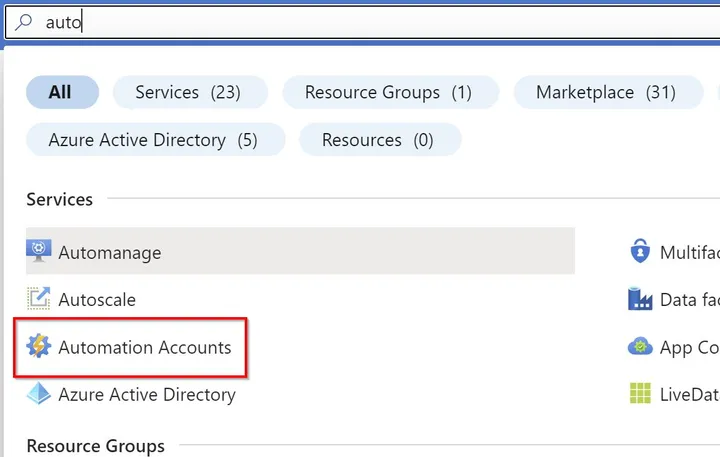Image resolution: width=720 pixels, height=457 pixels.
Task: Click the Data factory icon
Action: pos(640,299)
